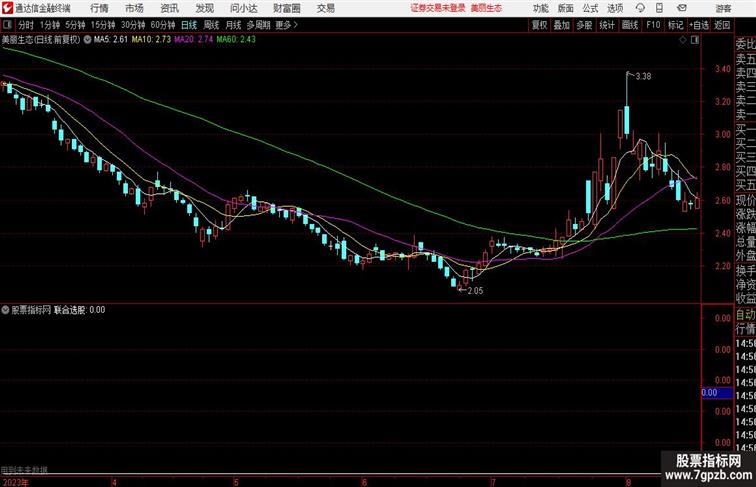
Task: Open the 选项 menu
Action: [615, 8]
